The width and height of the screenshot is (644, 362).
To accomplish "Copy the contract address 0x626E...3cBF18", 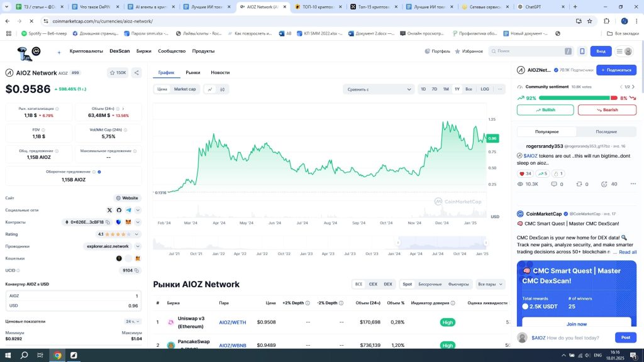I will [x=108, y=222].
